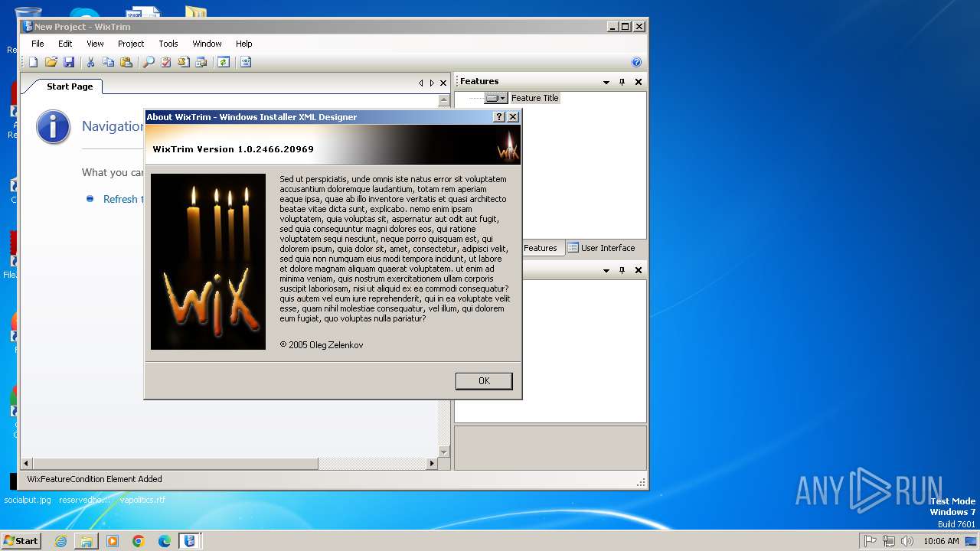Toggle the lower right panel pushpin
This screenshot has height=551, width=980.
pyautogui.click(x=622, y=270)
